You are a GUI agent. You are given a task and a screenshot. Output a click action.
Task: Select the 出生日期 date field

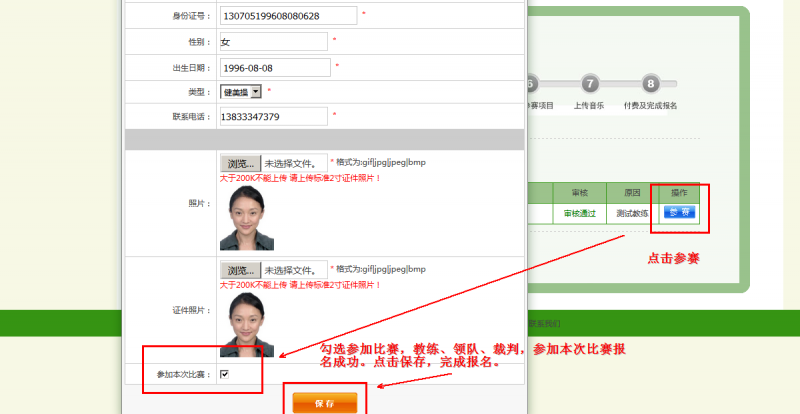pos(274,67)
